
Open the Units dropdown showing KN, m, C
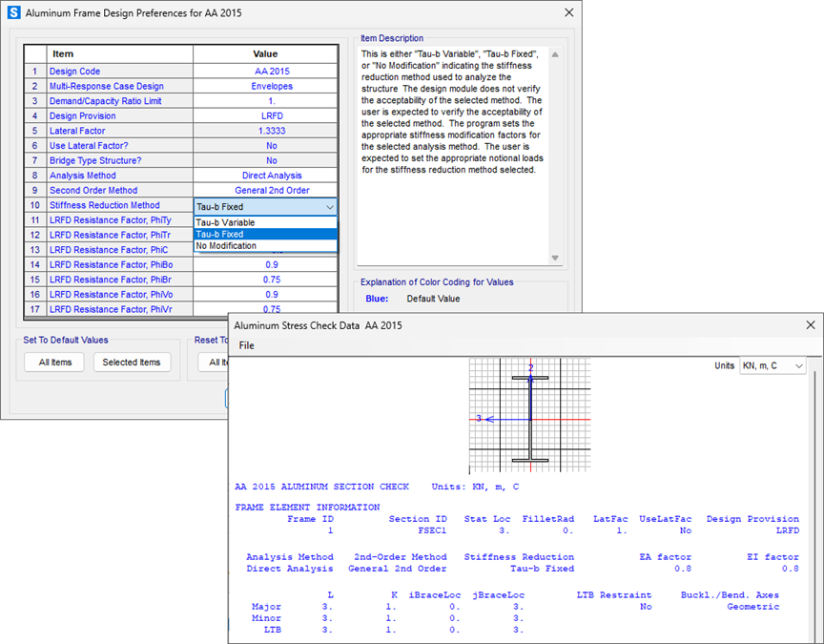(x=772, y=365)
